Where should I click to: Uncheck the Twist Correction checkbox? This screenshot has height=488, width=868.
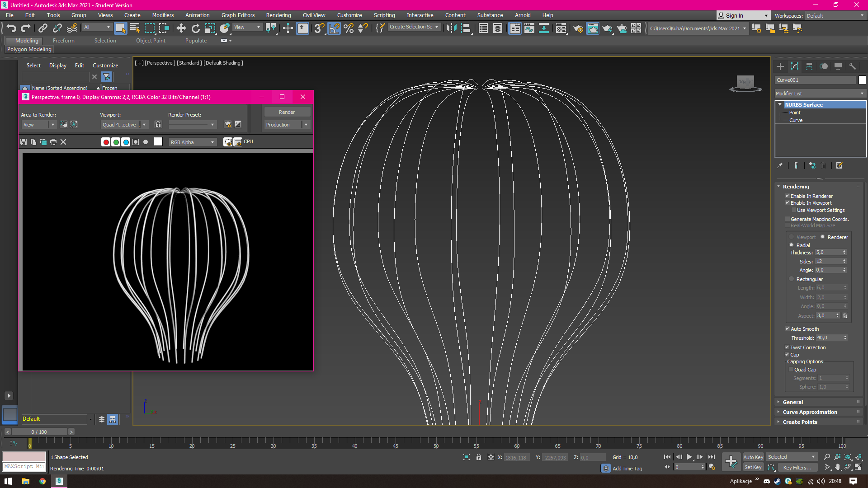click(788, 347)
